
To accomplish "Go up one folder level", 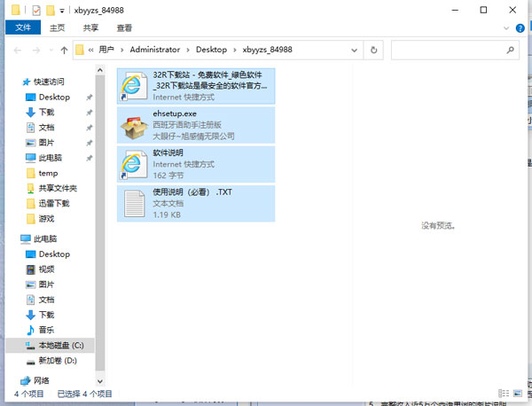I will (64, 51).
